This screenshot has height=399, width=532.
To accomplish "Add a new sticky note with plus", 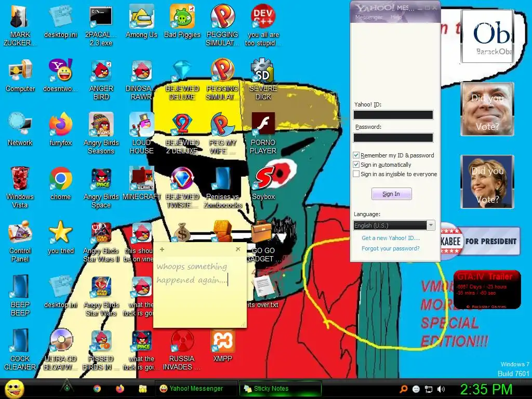I will (162, 249).
